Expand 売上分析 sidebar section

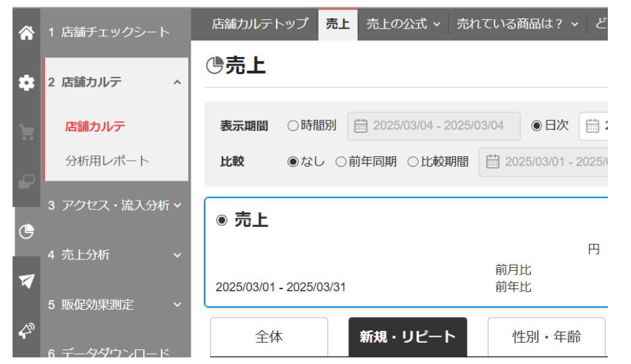177,255
